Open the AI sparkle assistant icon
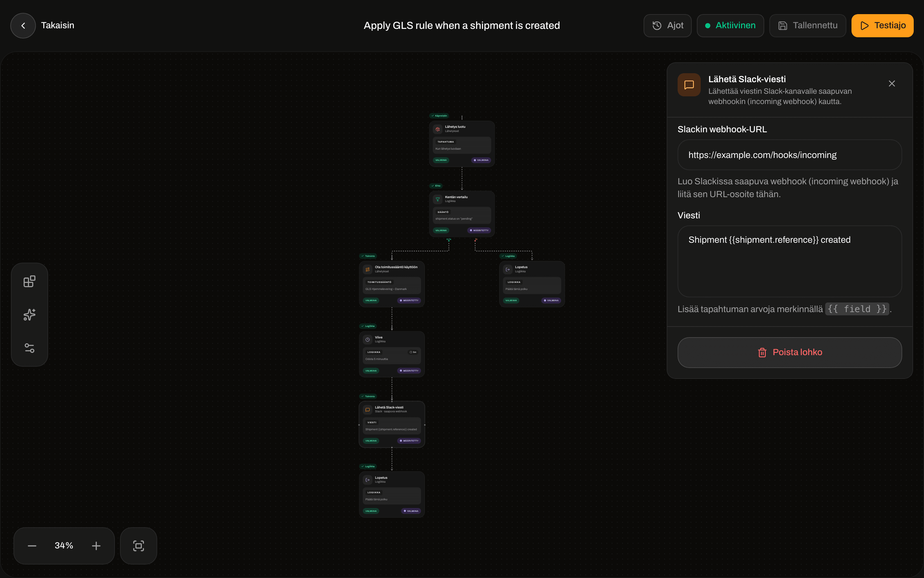 click(30, 315)
